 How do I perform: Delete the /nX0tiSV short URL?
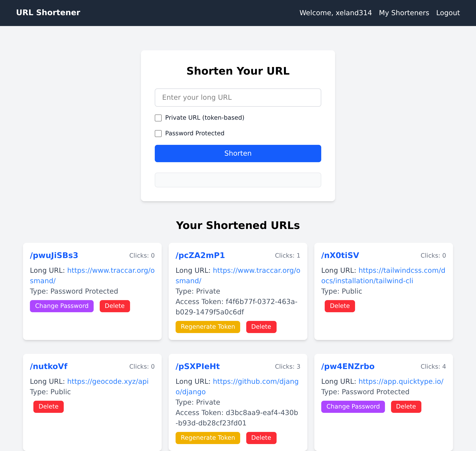pos(340,306)
